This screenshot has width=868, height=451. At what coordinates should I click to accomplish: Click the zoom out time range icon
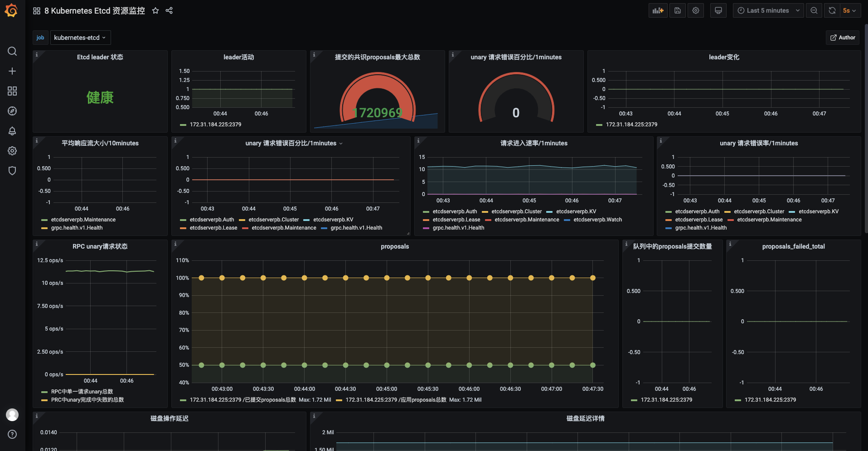point(814,10)
